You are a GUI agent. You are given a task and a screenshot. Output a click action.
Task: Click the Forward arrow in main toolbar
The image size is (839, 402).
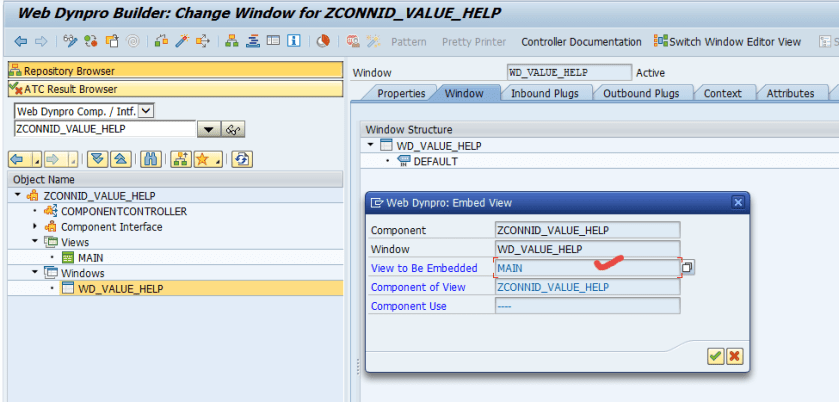pyautogui.click(x=41, y=41)
